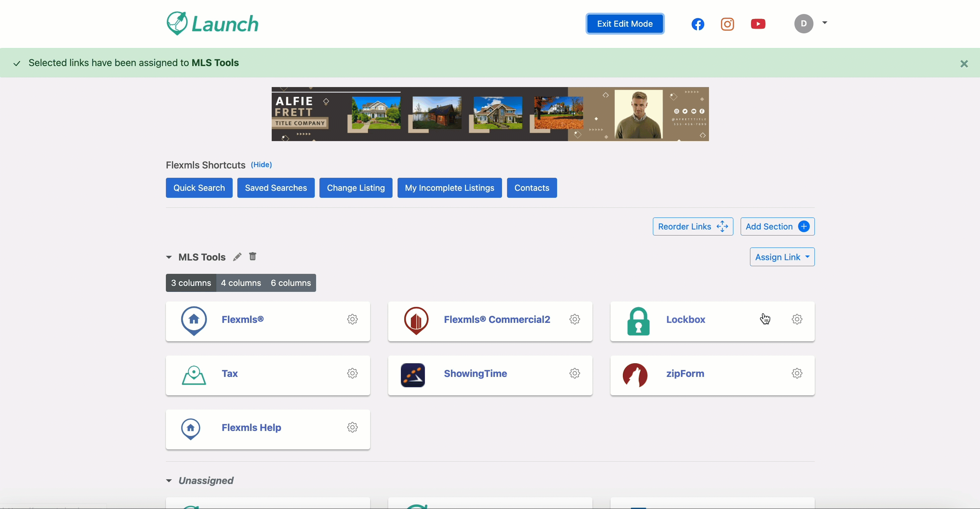Click the zipForm red icon
Image resolution: width=980 pixels, height=509 pixels.
coord(635,375)
